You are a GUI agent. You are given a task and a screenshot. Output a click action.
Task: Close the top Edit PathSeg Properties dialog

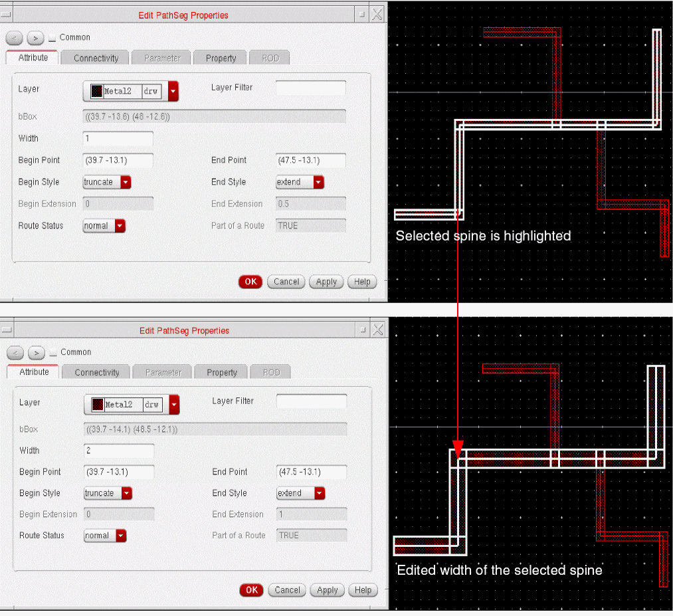tap(377, 15)
